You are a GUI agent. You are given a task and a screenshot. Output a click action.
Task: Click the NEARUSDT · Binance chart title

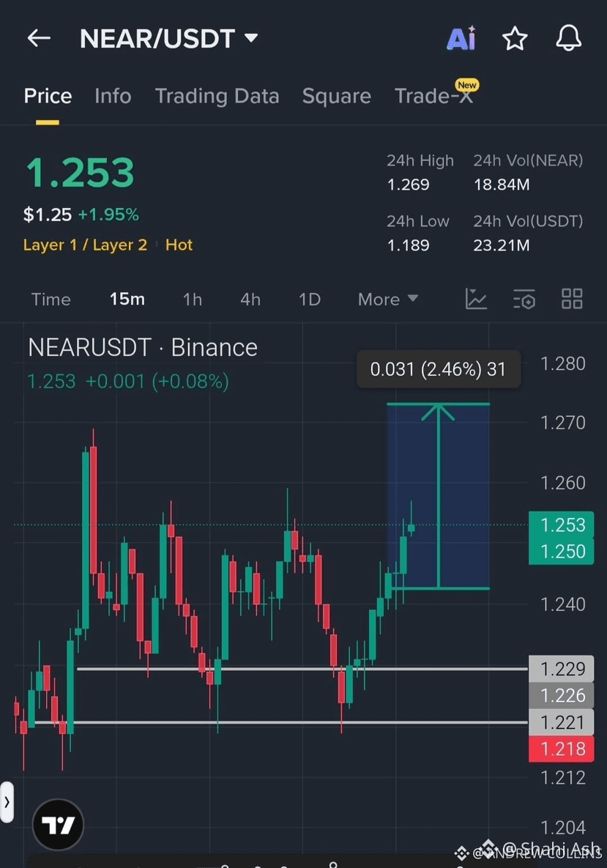click(143, 348)
